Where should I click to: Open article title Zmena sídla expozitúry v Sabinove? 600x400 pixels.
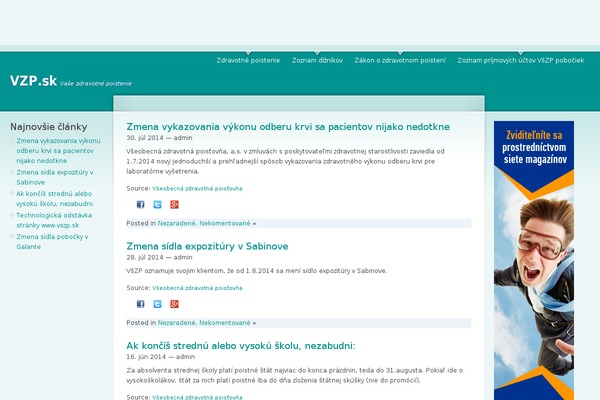[x=207, y=246]
